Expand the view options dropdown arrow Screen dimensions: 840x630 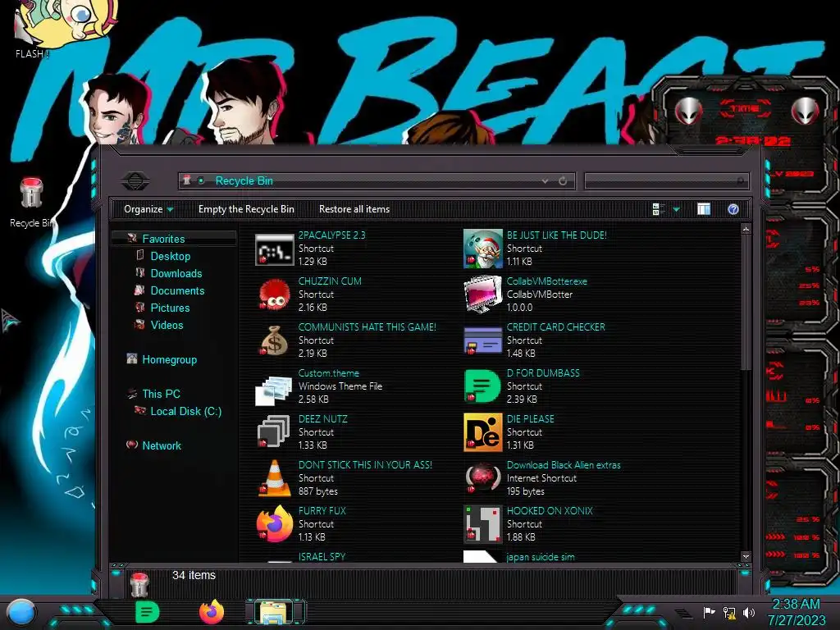point(676,209)
